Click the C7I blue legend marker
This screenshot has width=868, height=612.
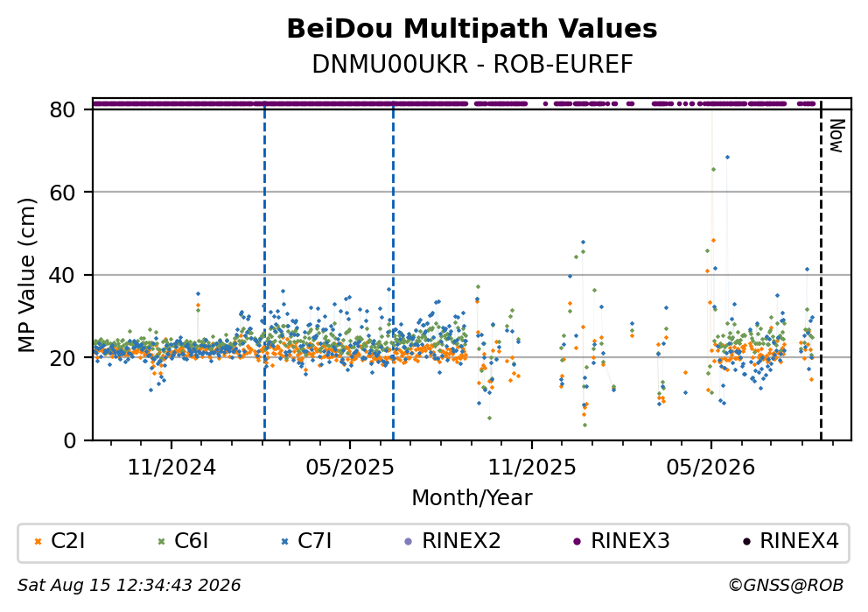(x=285, y=542)
